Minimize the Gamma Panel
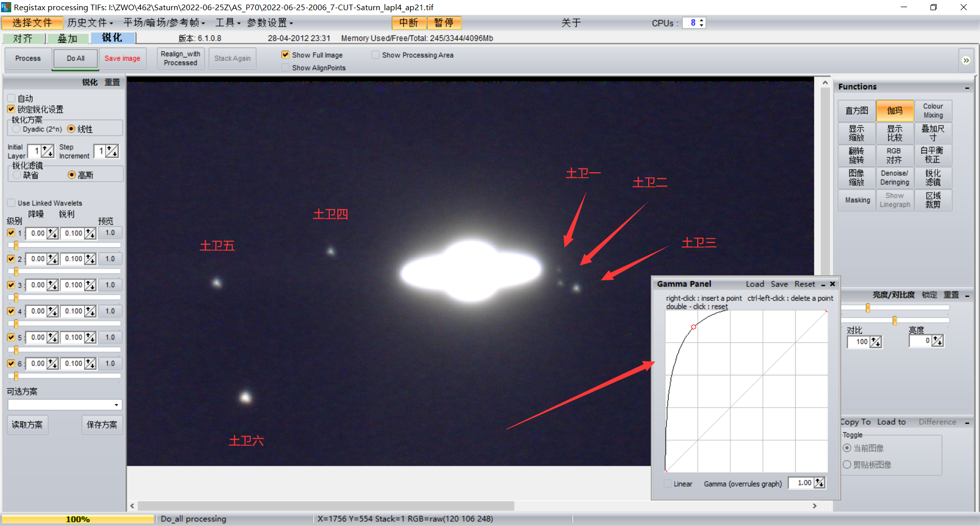Viewport: 980px width, 526px height. [823, 284]
